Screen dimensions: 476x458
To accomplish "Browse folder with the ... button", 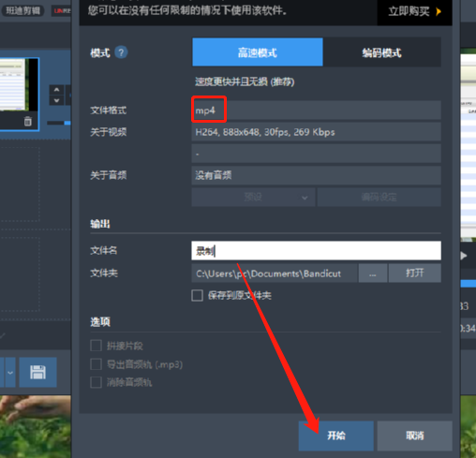I will coord(373,273).
